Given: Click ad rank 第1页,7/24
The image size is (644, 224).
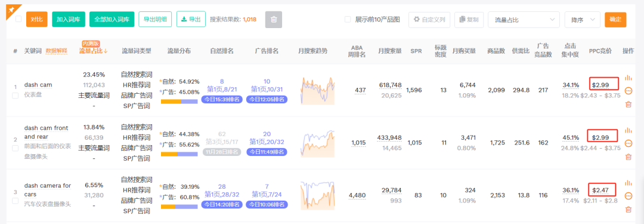Looking at the screenshot, I should (267, 194).
